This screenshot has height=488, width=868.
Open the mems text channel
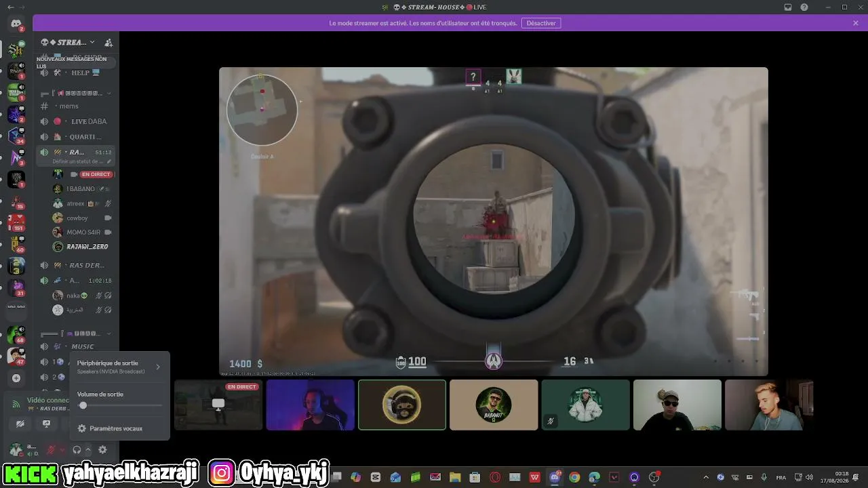click(x=76, y=106)
